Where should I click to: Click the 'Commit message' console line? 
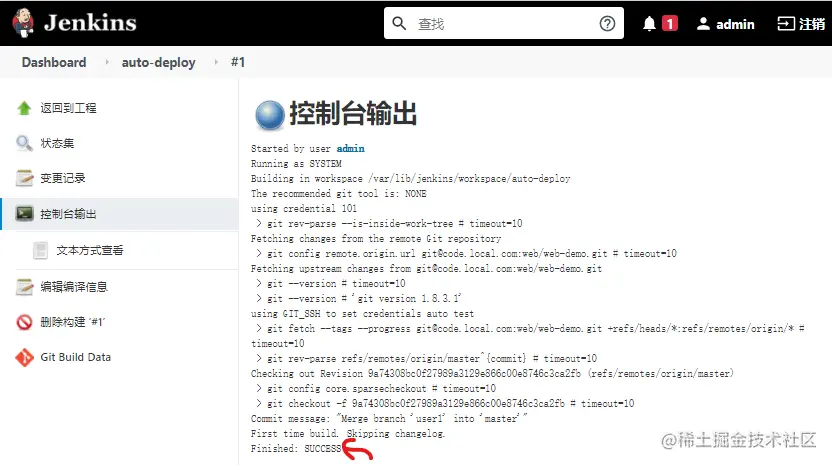(x=389, y=418)
